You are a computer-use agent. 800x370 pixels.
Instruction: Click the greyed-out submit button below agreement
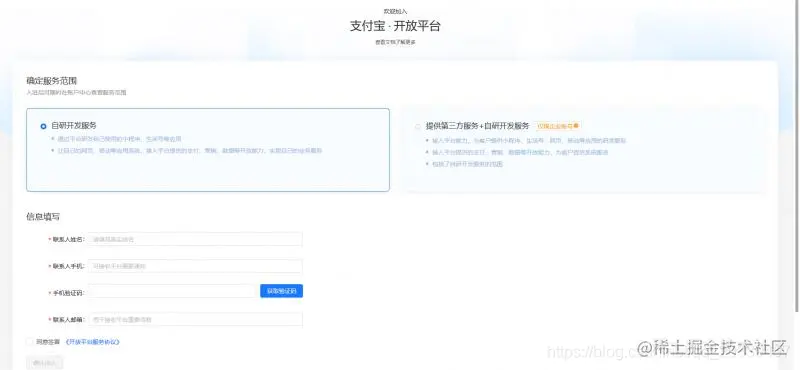click(45, 363)
